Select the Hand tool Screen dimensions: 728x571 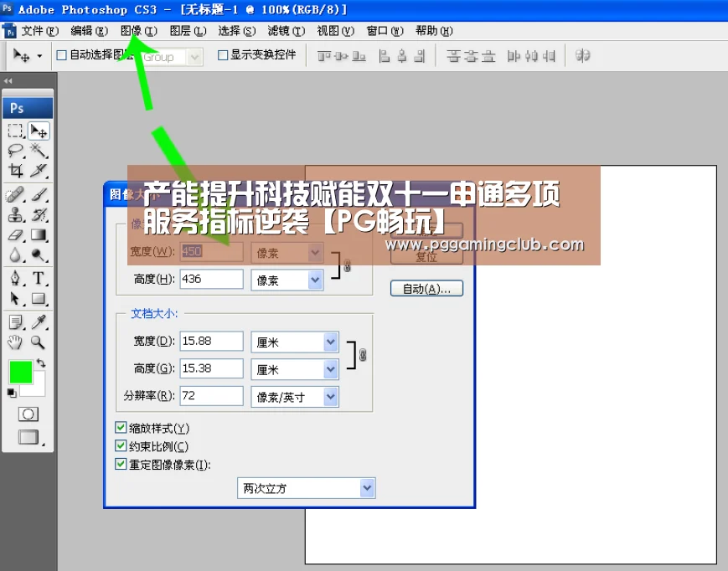[15, 342]
